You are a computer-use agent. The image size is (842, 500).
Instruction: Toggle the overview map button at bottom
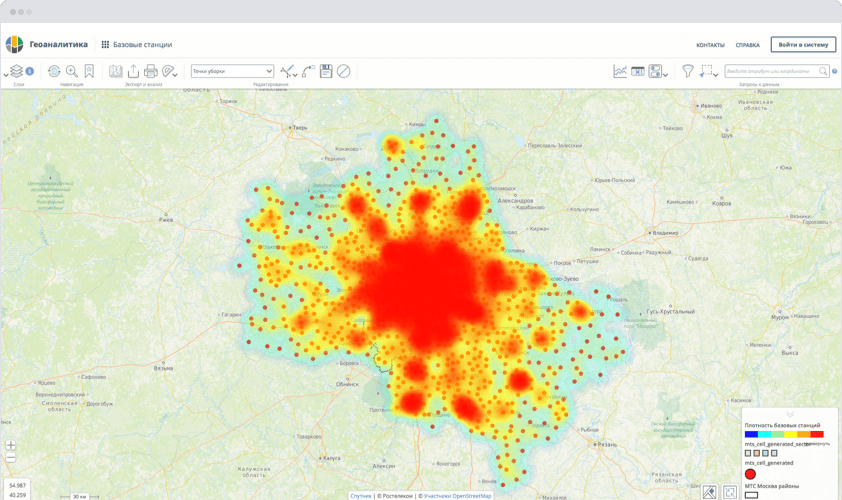(709, 492)
